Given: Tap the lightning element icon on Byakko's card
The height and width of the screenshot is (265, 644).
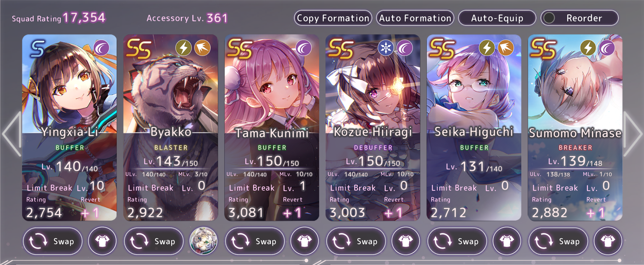Looking at the screenshot, I should (x=184, y=48).
